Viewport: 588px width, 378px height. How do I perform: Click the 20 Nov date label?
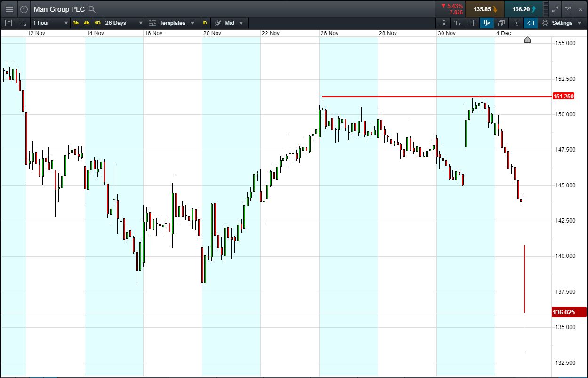point(212,33)
